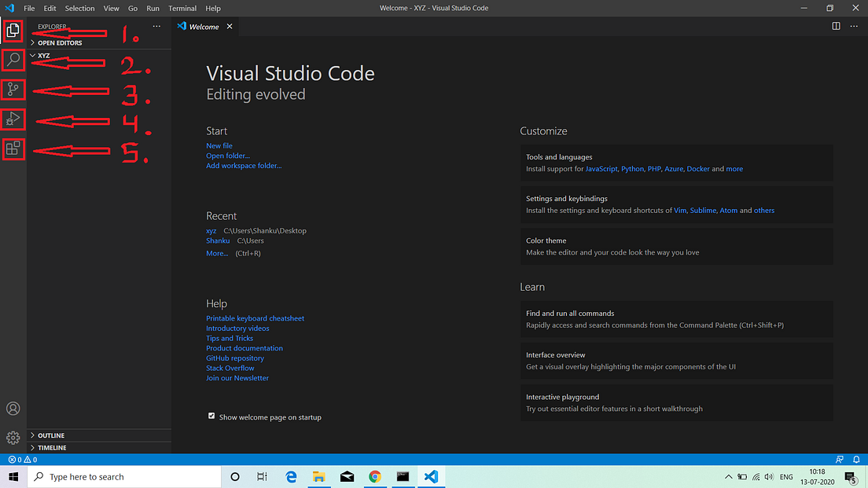Open the Source Control view icon
868x488 pixels.
pyautogui.click(x=13, y=90)
